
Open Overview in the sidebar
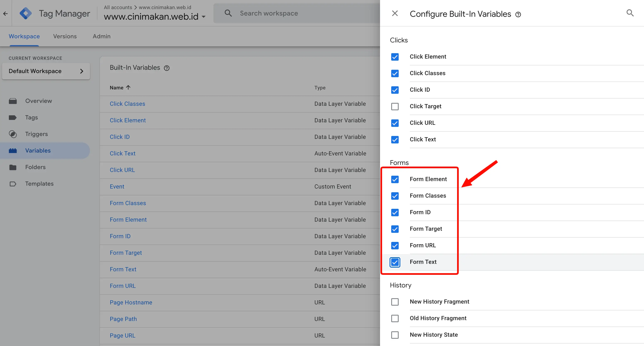click(x=39, y=101)
